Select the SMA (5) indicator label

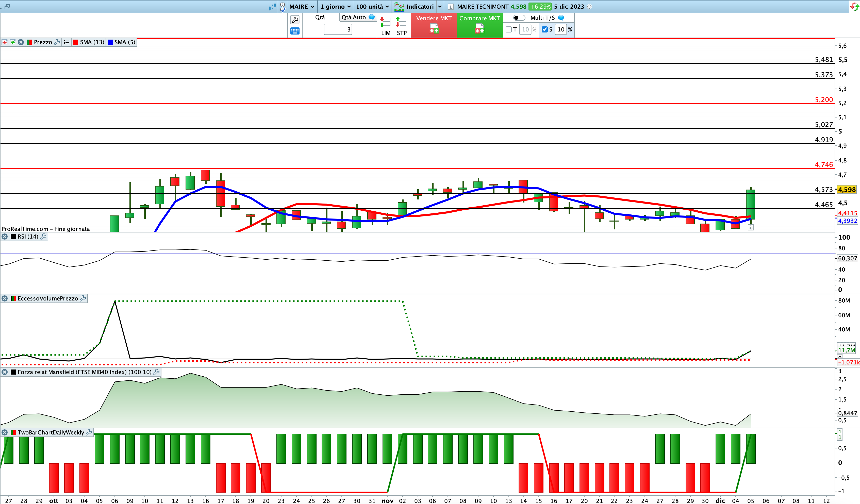pyautogui.click(x=125, y=42)
